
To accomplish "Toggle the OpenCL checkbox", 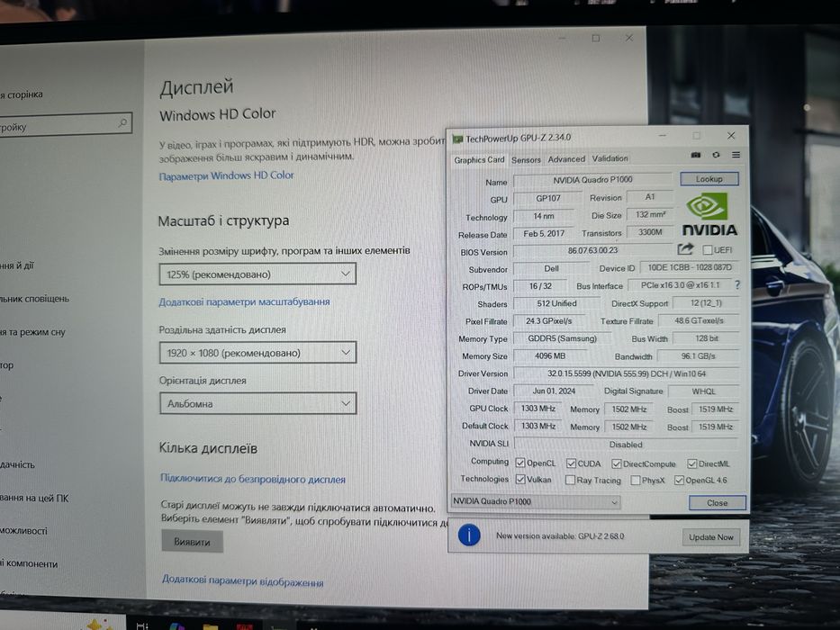I will click(519, 463).
